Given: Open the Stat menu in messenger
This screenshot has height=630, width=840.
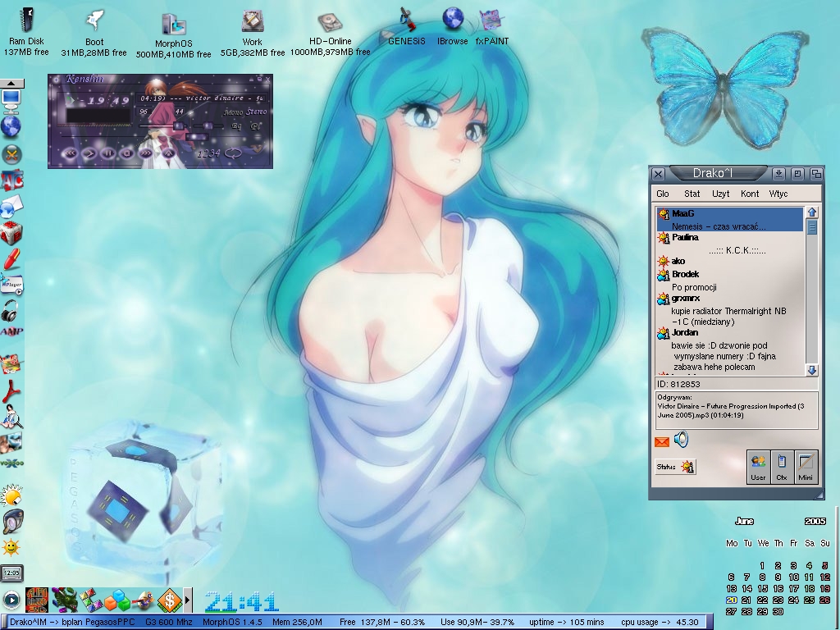Looking at the screenshot, I should (692, 194).
